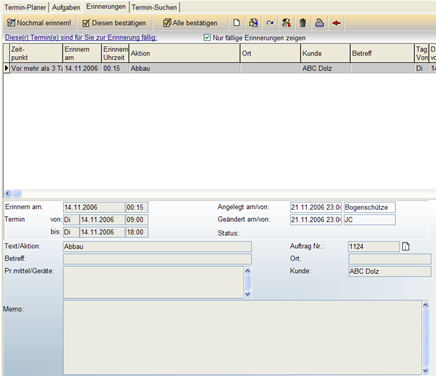Click the Erinnern am time field 00:15
The height and width of the screenshot is (376, 436).
tap(137, 207)
